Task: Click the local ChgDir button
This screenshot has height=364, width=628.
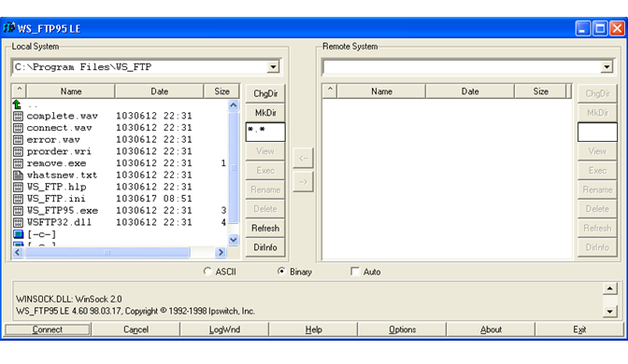Action: pyautogui.click(x=265, y=93)
